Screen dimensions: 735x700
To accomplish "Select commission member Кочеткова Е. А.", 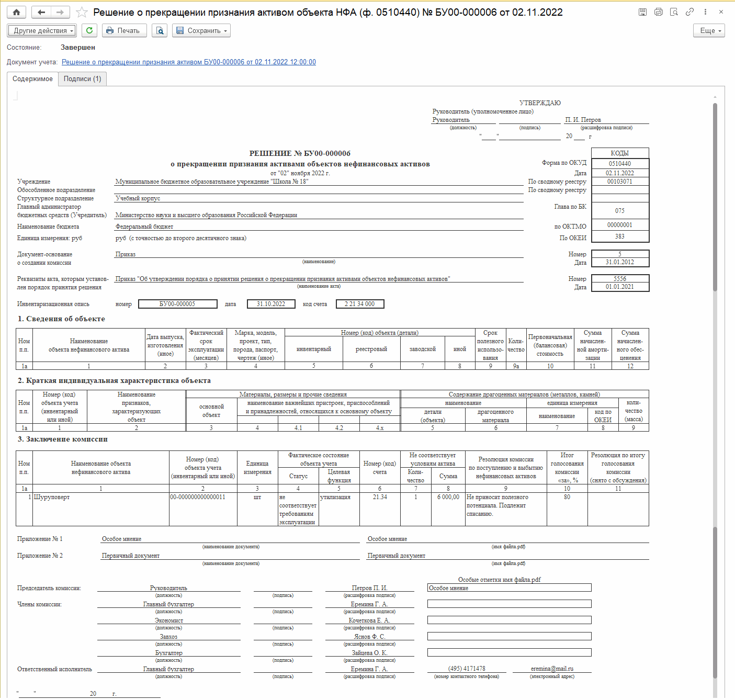I will click(369, 620).
